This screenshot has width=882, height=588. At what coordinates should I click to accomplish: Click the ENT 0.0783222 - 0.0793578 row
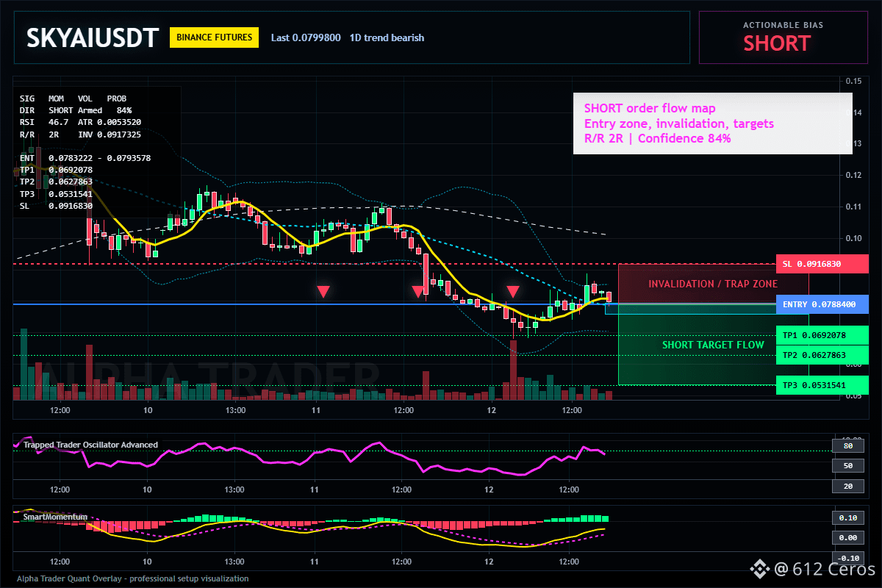tap(85, 158)
